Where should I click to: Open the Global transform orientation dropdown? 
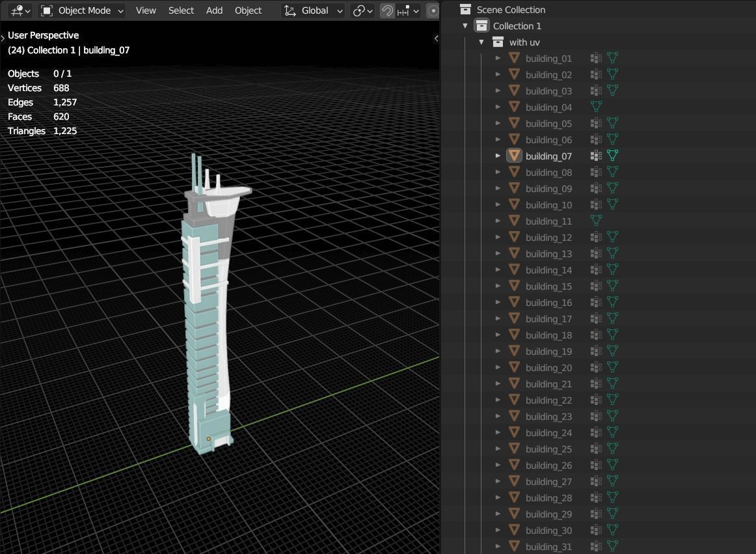tap(313, 10)
